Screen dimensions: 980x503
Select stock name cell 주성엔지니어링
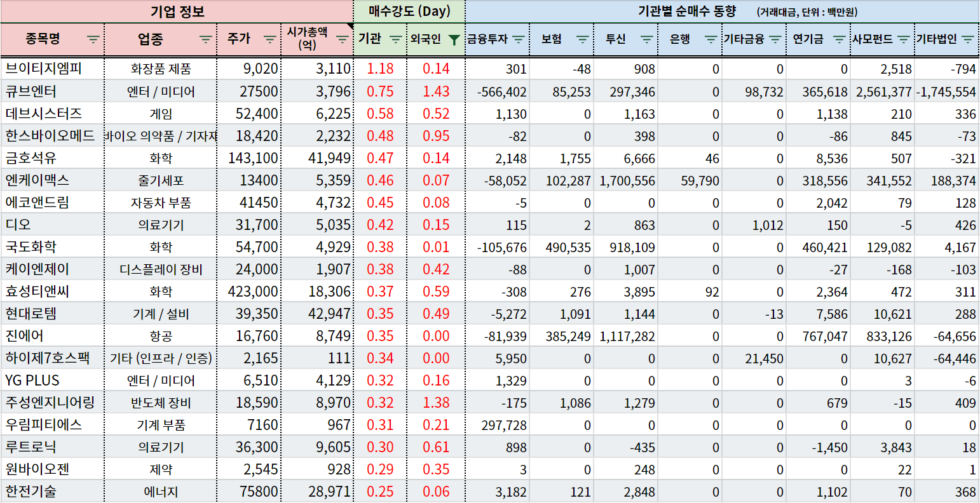tap(53, 402)
